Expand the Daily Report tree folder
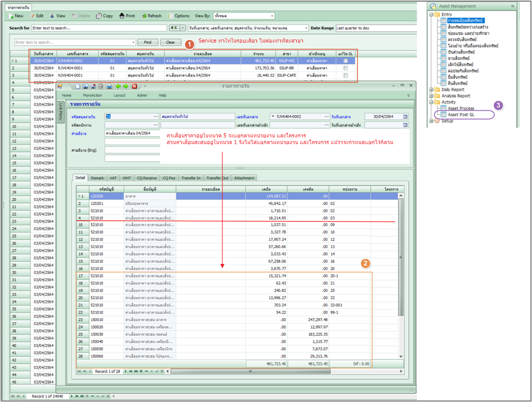The width and height of the screenshot is (532, 402). (431, 90)
